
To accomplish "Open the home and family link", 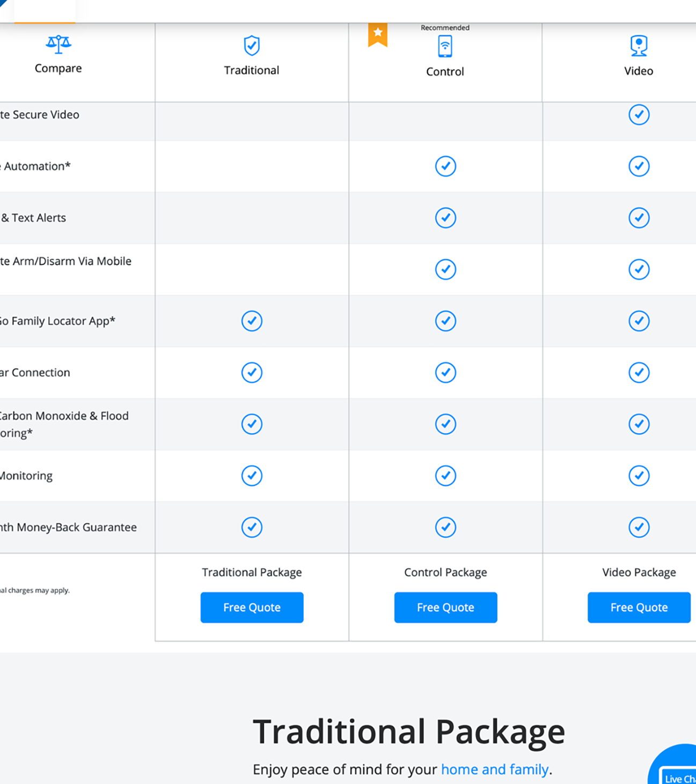I will coord(495,770).
